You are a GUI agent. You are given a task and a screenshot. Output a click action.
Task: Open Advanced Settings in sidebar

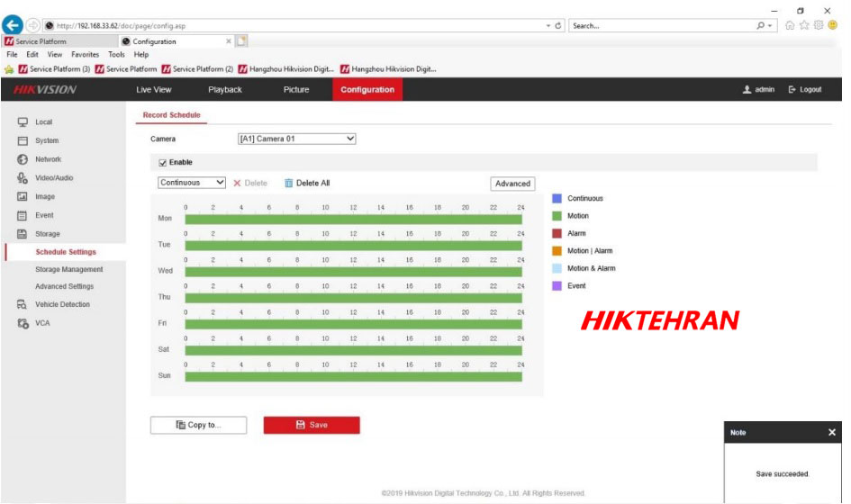[65, 286]
